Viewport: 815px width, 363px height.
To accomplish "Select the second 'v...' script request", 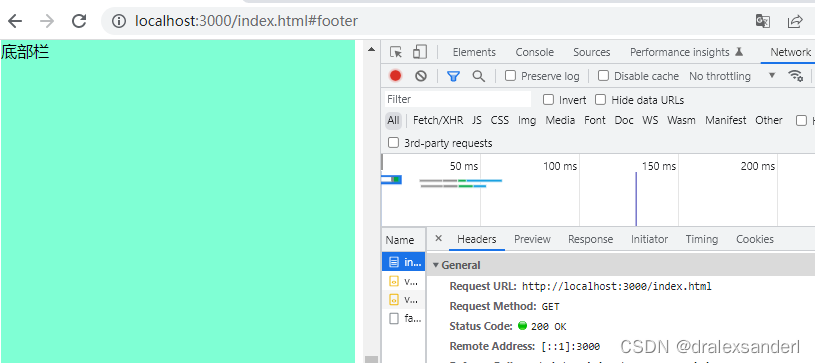I will [x=403, y=300].
